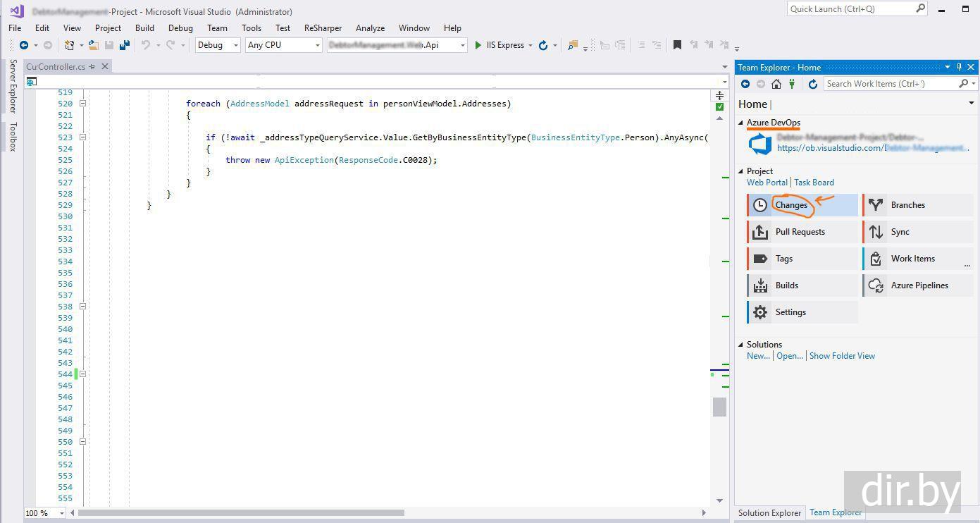Viewport: 980px width, 523px height.
Task: Collapse the foreach block at line 520
Action: point(82,104)
